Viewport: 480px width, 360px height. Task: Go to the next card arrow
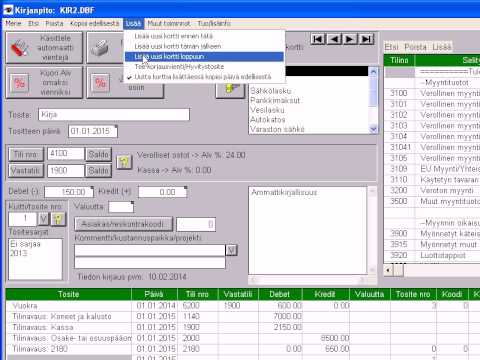[x=350, y=39]
